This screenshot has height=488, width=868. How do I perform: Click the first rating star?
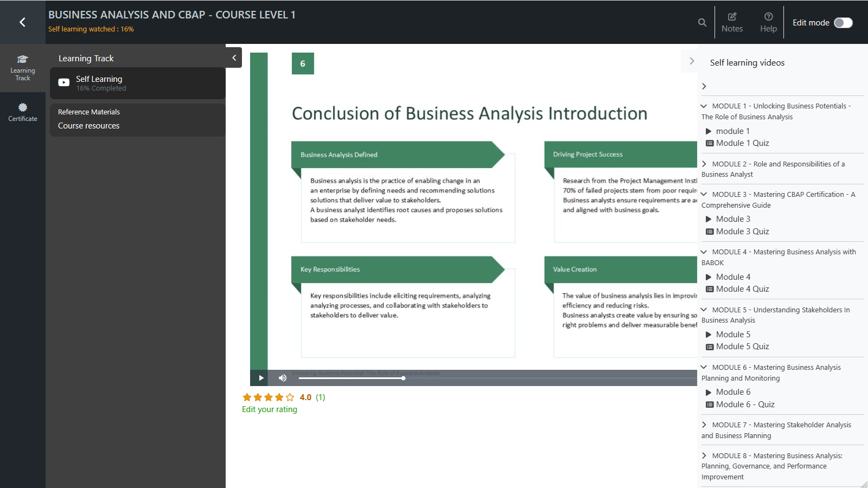pos(247,397)
